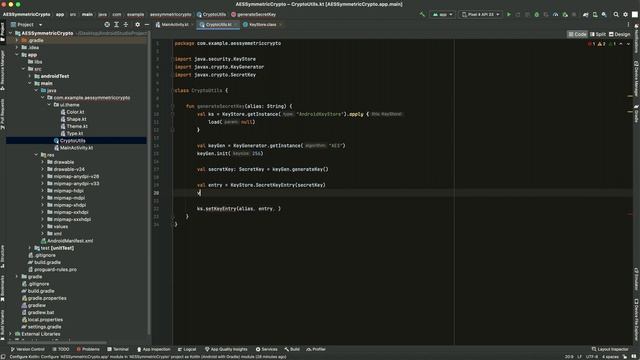Open Layout Inspector tool window
This screenshot has height=360, width=640.
click(611, 349)
